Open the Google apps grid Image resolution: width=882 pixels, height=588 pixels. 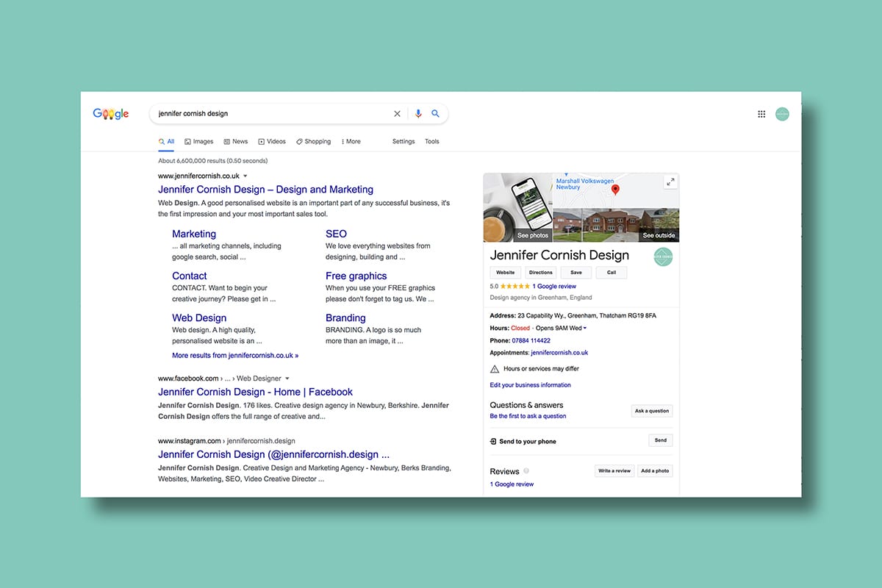pos(761,114)
